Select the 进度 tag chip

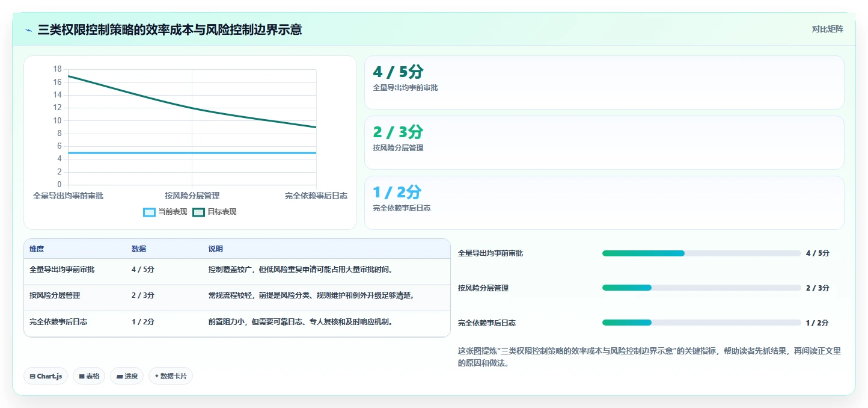coord(127,376)
